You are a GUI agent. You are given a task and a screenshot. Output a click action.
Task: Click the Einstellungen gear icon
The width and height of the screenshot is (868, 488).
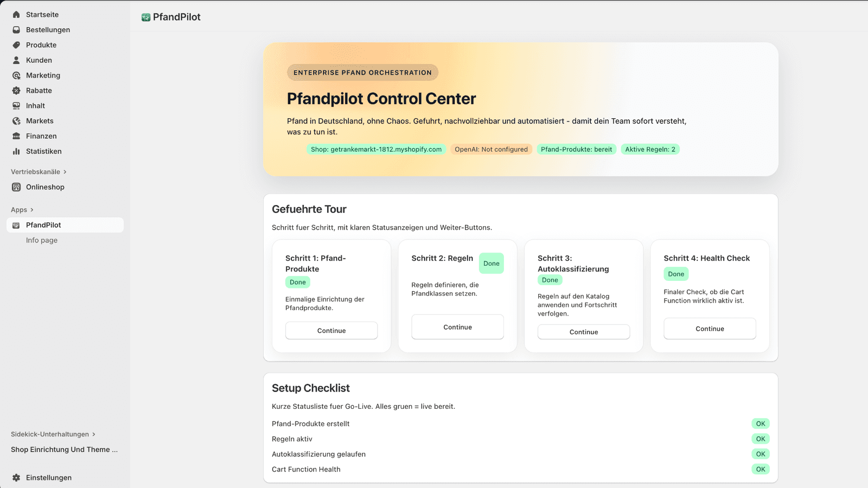coord(16,478)
